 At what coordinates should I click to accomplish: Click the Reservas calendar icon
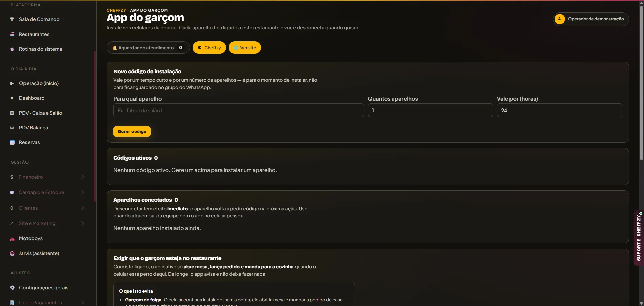[x=12, y=142]
